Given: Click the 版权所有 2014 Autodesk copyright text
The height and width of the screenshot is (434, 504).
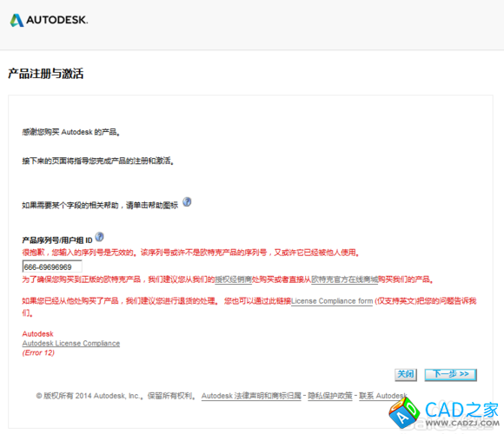Looking at the screenshot, I should 116,396.
